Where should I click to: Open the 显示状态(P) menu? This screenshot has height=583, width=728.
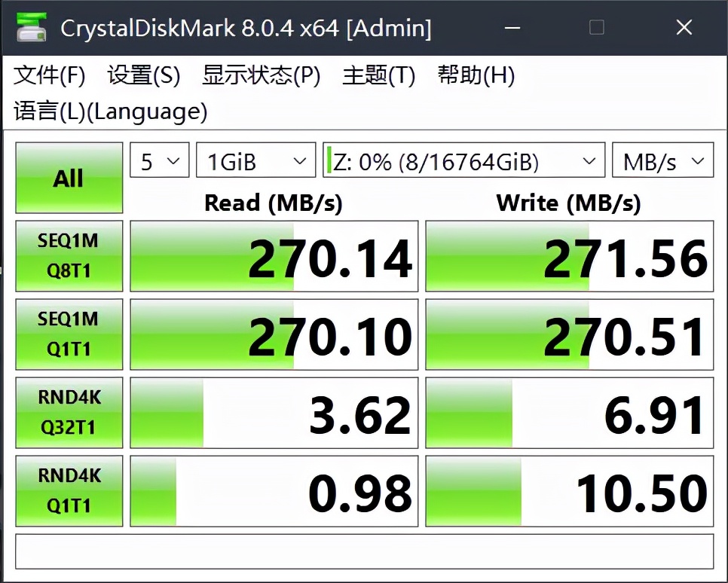pyautogui.click(x=262, y=75)
